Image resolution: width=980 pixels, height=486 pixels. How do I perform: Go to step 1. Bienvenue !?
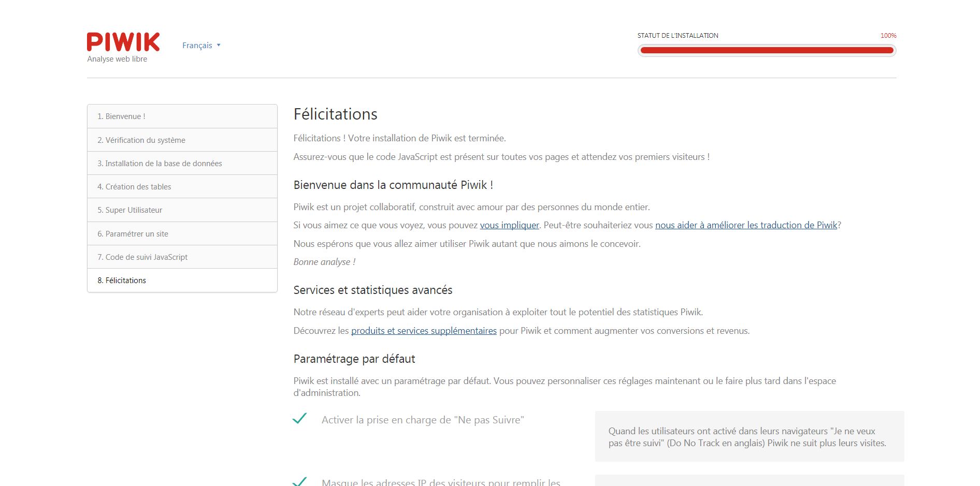(121, 116)
